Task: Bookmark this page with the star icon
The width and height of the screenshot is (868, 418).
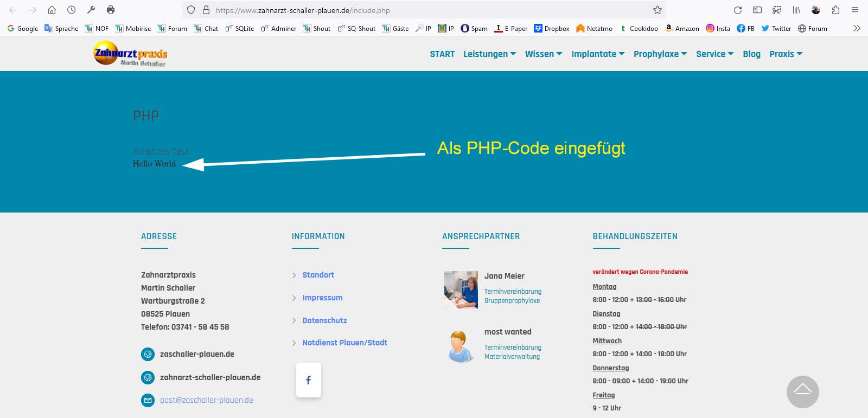Action: [x=657, y=10]
